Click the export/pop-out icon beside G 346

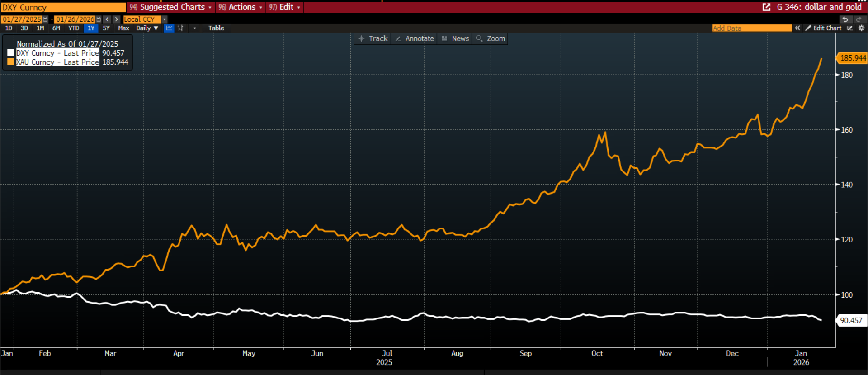(x=766, y=7)
